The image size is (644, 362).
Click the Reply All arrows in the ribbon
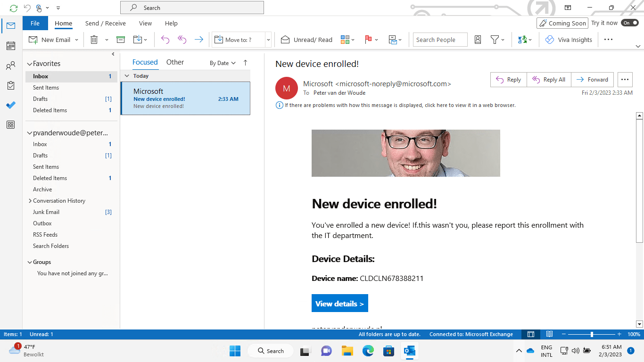(x=182, y=40)
